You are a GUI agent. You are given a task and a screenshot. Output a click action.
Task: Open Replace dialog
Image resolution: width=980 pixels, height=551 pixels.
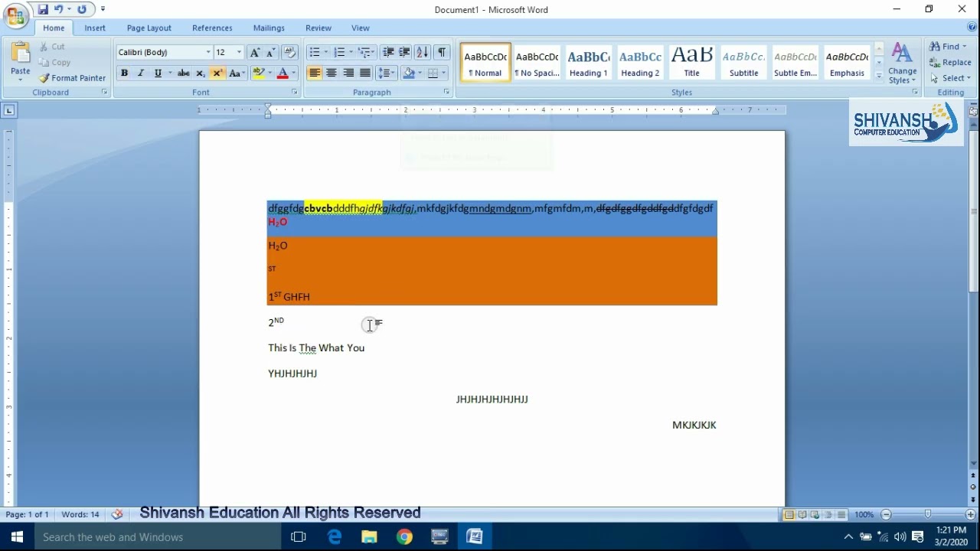point(950,63)
